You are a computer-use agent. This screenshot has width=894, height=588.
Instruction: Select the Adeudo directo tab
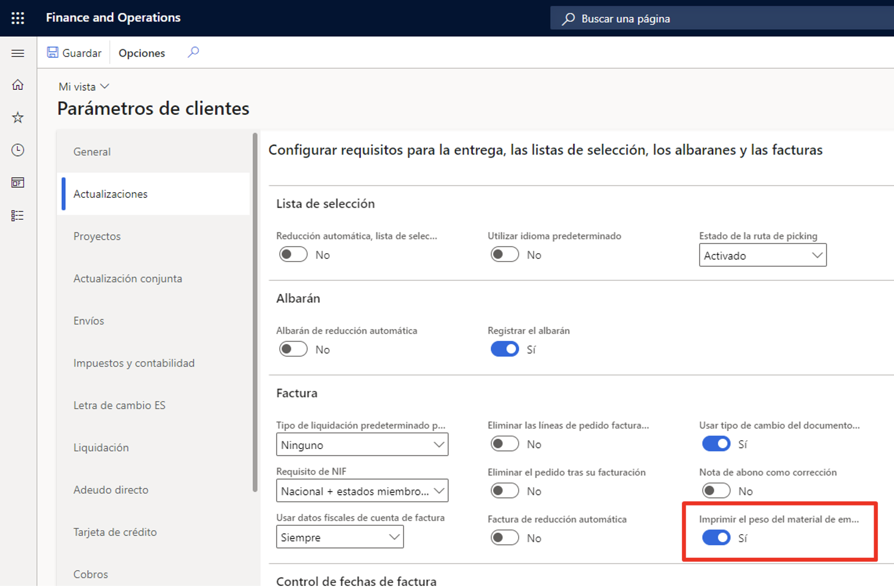[x=154, y=490]
